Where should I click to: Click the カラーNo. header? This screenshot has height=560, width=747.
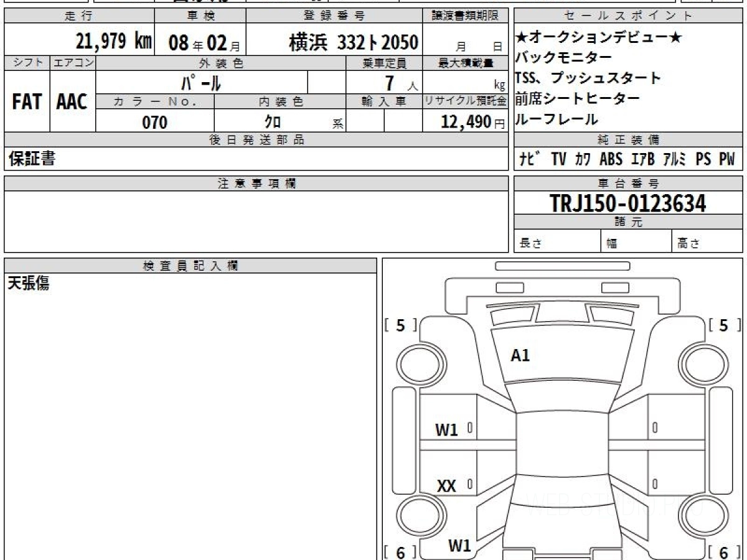click(155, 102)
